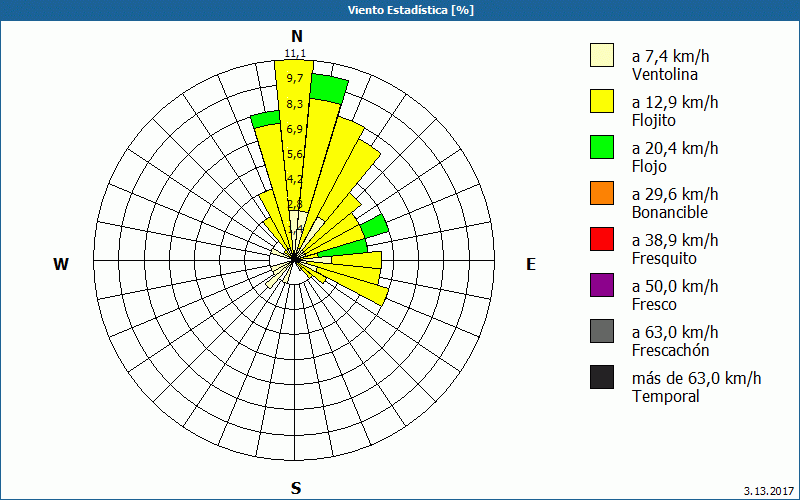
Task: Click the Temporal label
Action: coord(665,396)
